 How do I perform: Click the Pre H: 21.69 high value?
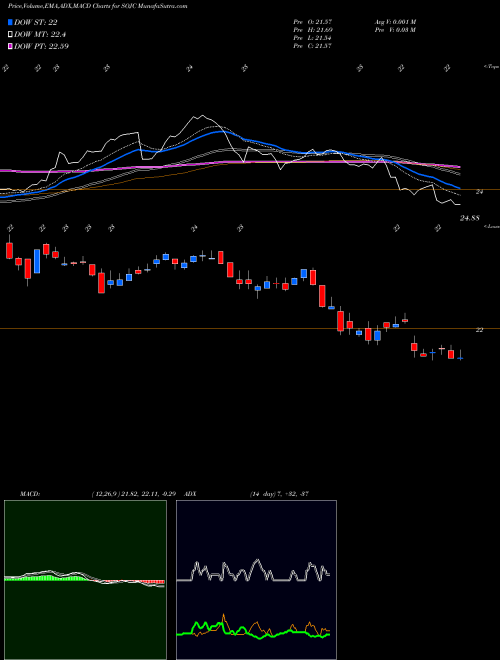point(313,30)
